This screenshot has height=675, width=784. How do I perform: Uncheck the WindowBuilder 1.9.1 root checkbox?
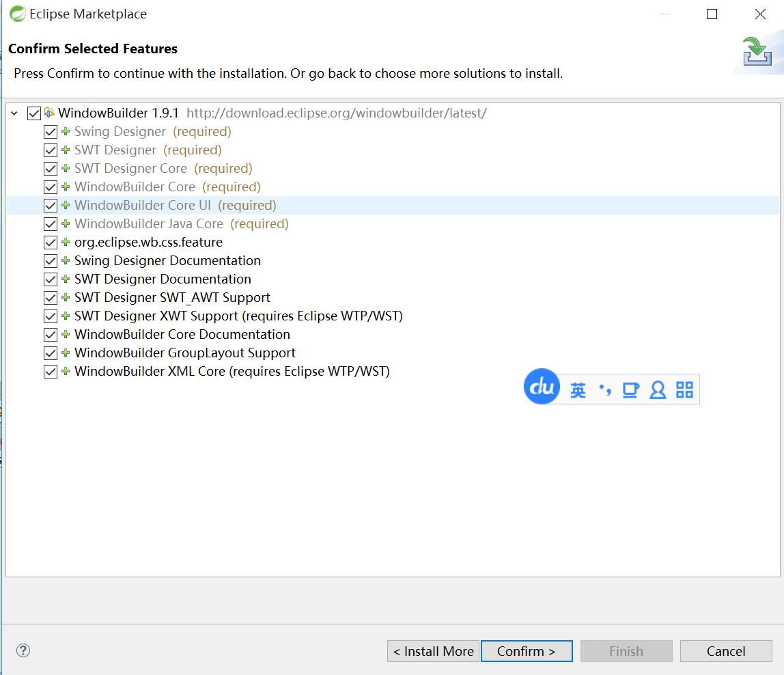click(x=34, y=113)
